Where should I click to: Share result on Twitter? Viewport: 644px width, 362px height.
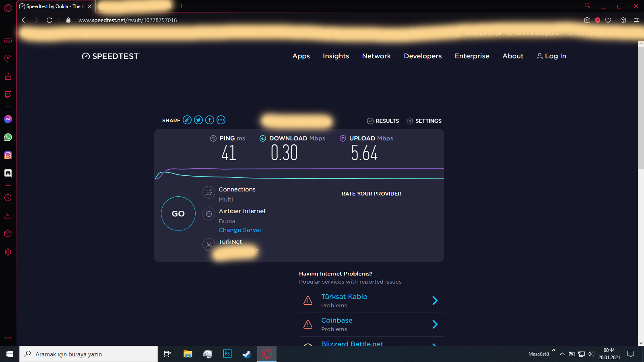coord(198,120)
